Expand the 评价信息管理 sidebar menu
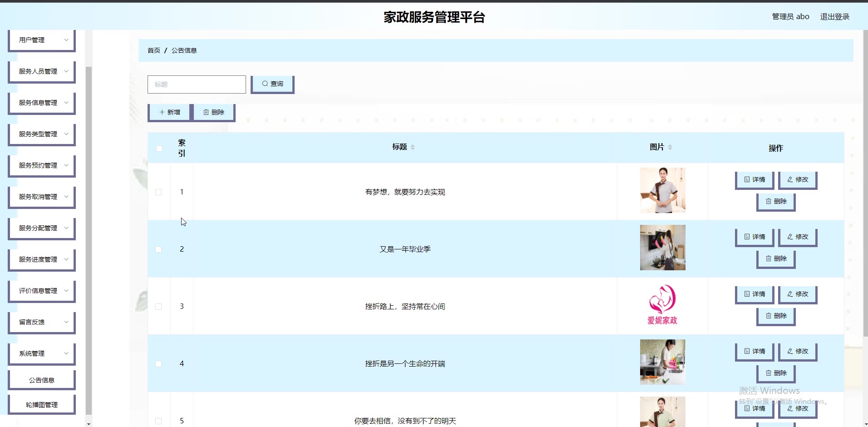Viewport: 868px width, 427px height. [x=42, y=291]
